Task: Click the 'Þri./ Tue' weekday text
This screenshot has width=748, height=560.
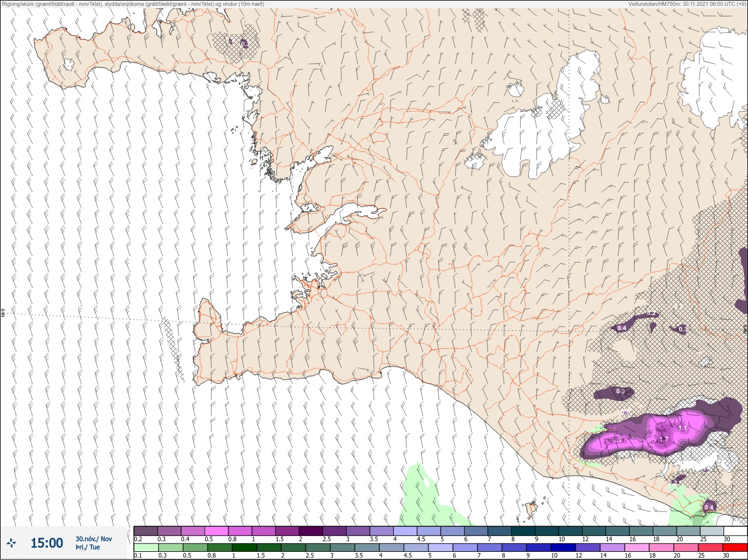Action: click(x=88, y=548)
